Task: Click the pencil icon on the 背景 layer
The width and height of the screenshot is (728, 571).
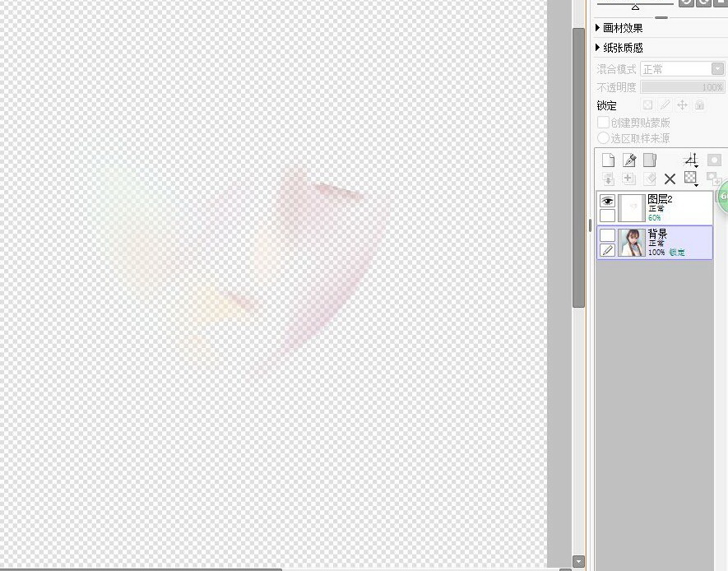Action: (607, 250)
